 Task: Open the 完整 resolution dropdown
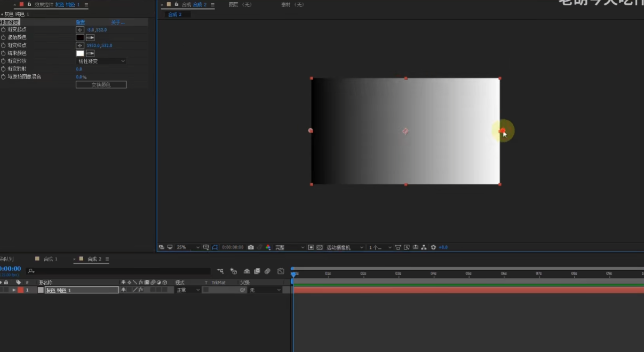(290, 247)
